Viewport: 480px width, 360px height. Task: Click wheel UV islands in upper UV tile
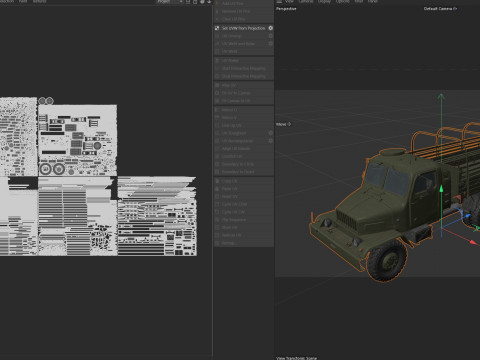52,169
